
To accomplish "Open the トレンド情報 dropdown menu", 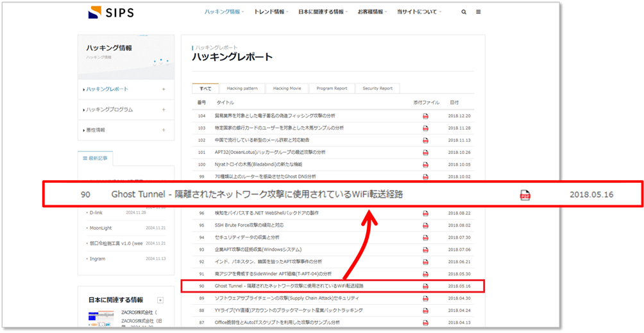I will tap(271, 12).
